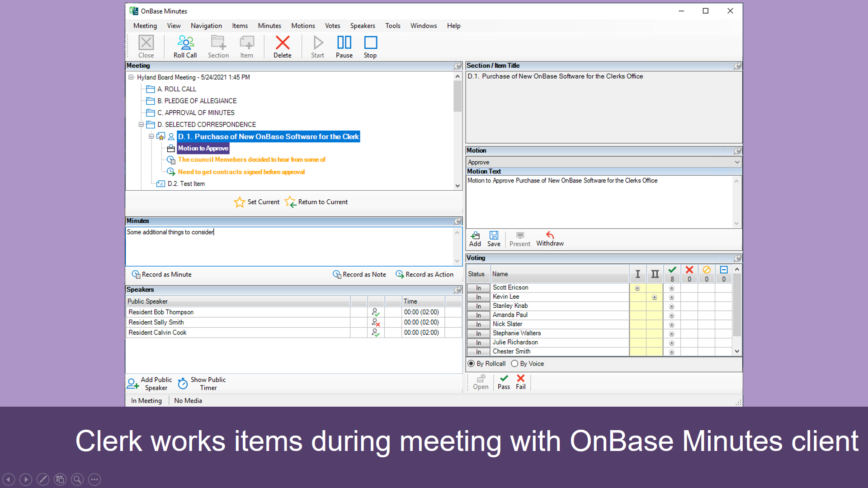Open the Speakers menu
868x488 pixels.
point(363,26)
